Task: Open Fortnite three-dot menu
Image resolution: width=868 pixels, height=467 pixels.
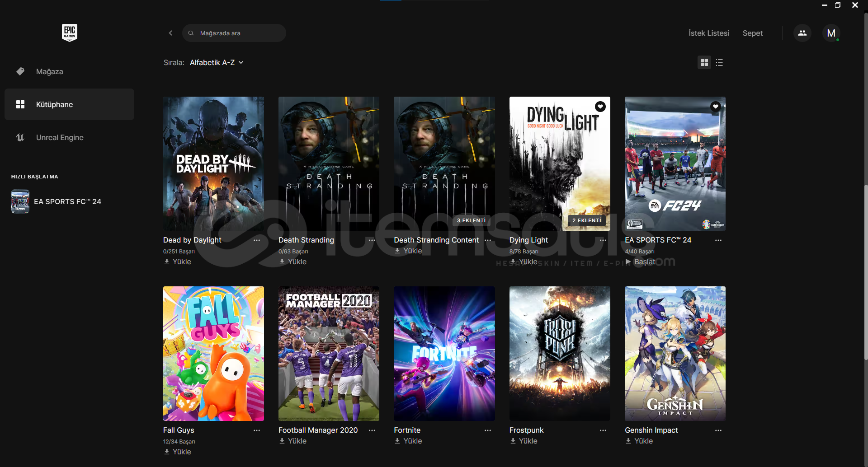Action: tap(488, 430)
